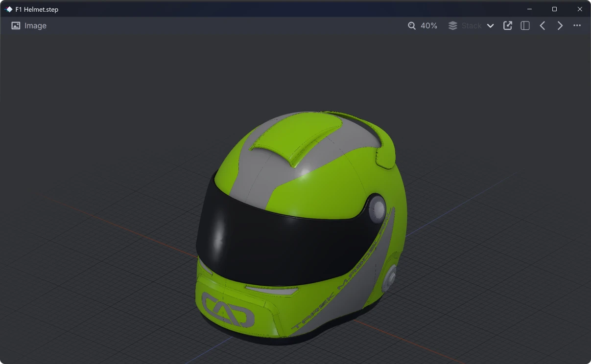Maximize the preview window
The width and height of the screenshot is (591, 364).
[554, 9]
